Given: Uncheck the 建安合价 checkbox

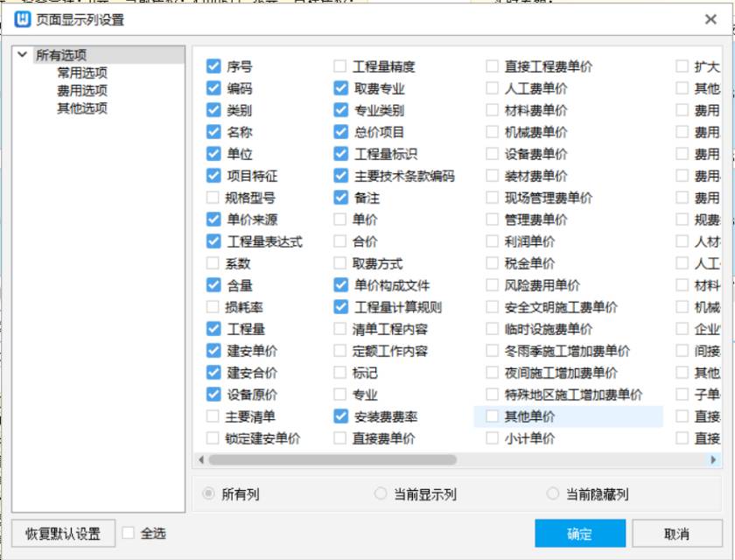Looking at the screenshot, I should pyautogui.click(x=213, y=373).
